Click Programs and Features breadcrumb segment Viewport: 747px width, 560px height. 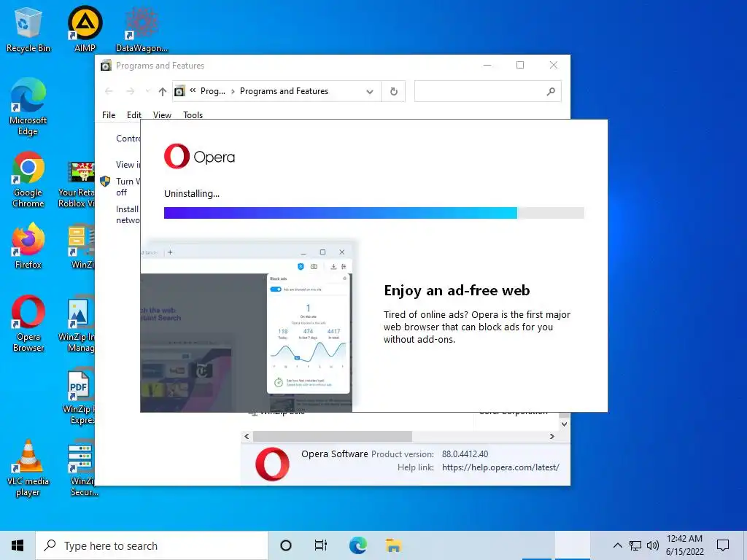click(x=284, y=91)
